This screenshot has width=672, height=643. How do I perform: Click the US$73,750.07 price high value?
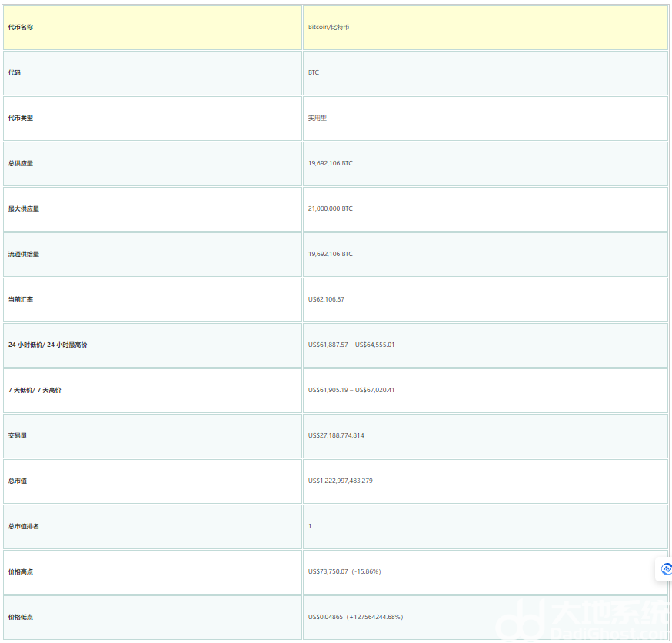tap(328, 571)
